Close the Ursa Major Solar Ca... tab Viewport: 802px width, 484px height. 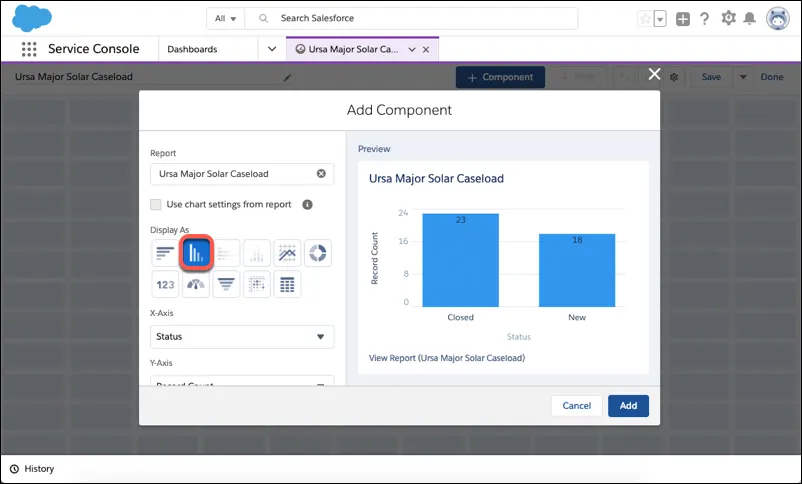(x=426, y=50)
